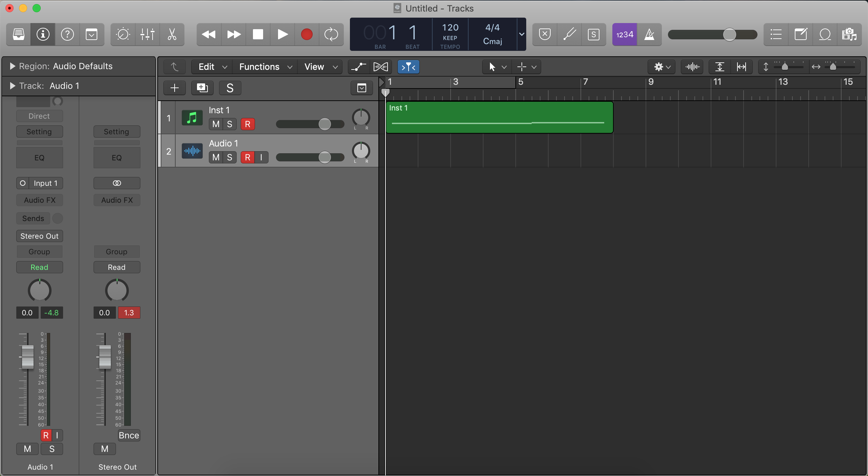Screen dimensions: 868x476
Task: Toggle the main toolbar button
Action: click(x=92, y=34)
